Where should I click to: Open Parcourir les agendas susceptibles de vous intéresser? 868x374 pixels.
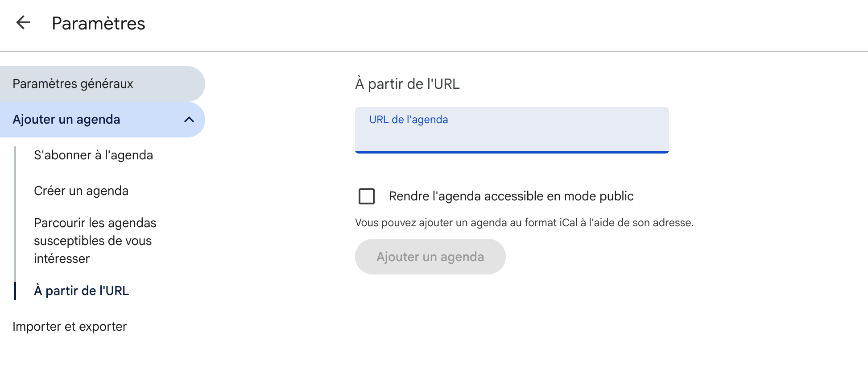pos(95,241)
